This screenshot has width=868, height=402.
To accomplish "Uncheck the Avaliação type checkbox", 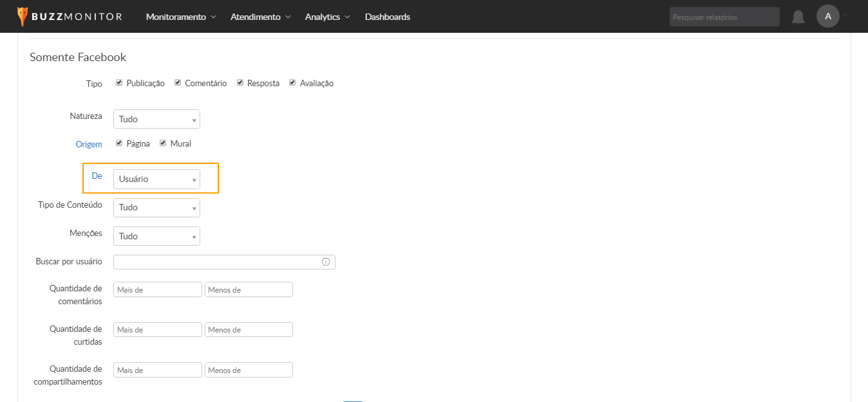I will pos(292,83).
